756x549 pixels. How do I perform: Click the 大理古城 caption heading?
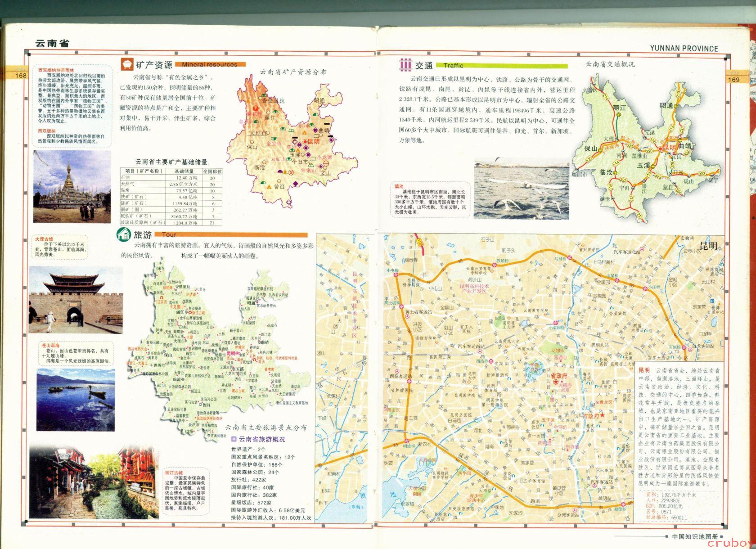[x=44, y=239]
